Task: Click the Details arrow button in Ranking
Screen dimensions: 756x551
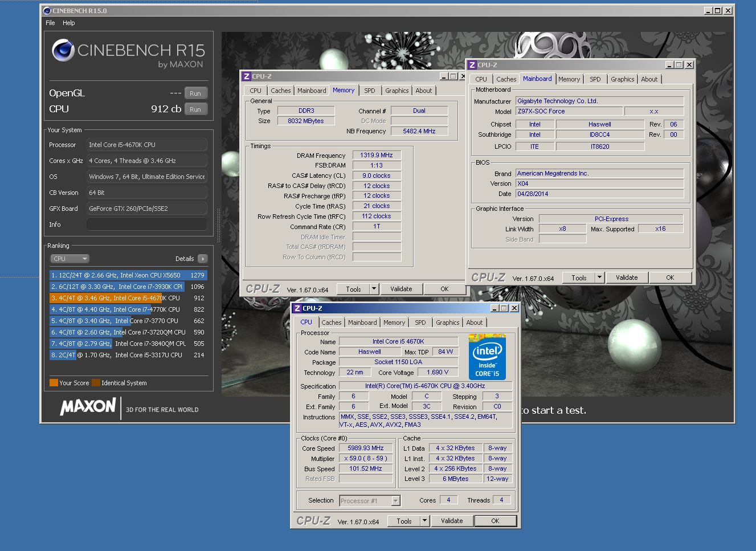Action: point(202,259)
